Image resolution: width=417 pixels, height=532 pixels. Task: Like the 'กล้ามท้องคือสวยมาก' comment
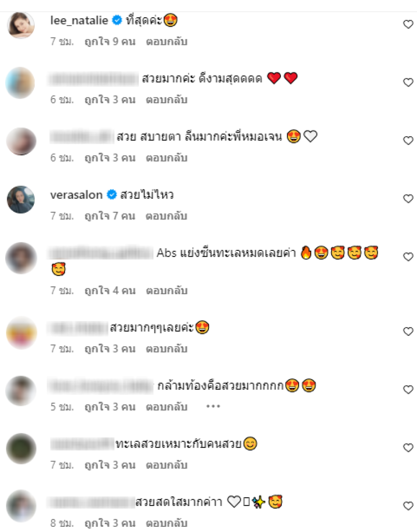[x=408, y=390]
